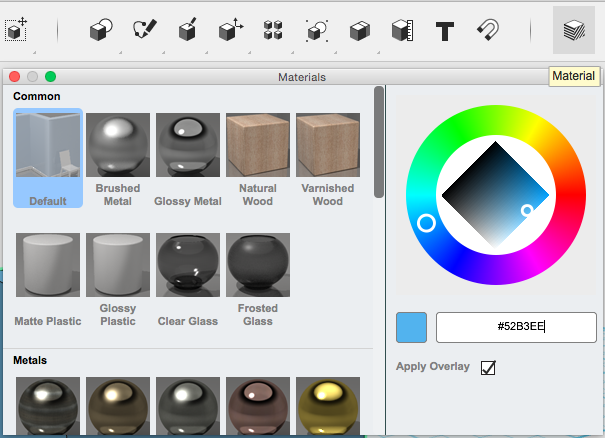Zoom the Materials window with green button

tap(51, 76)
